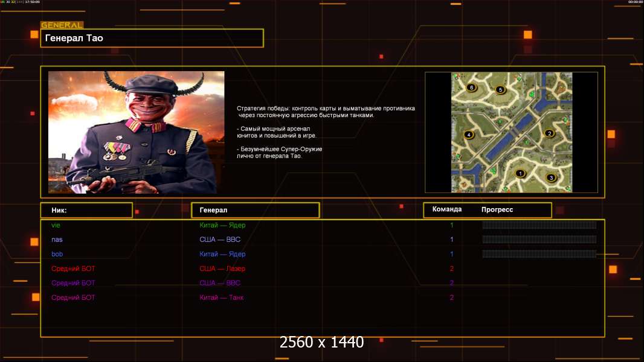Click "Китай — Ядер" in the bob row

click(x=222, y=254)
